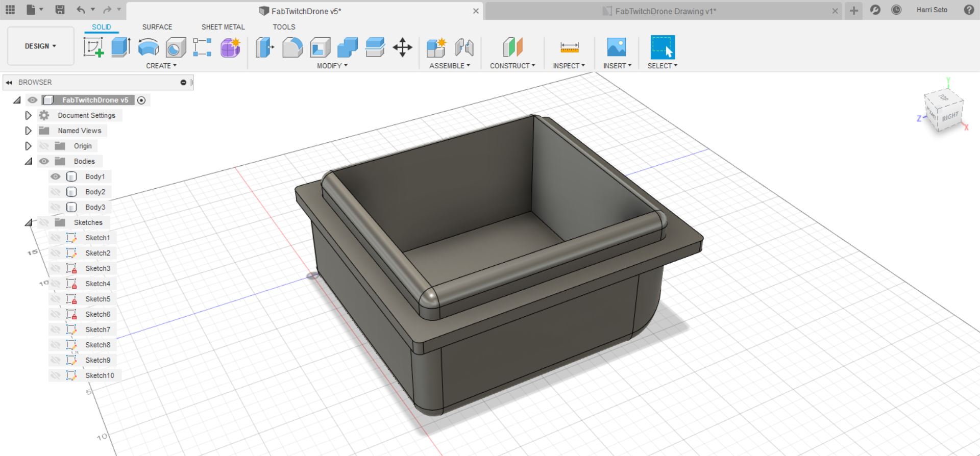
Task: Open the CREATE dropdown menu
Action: click(161, 66)
